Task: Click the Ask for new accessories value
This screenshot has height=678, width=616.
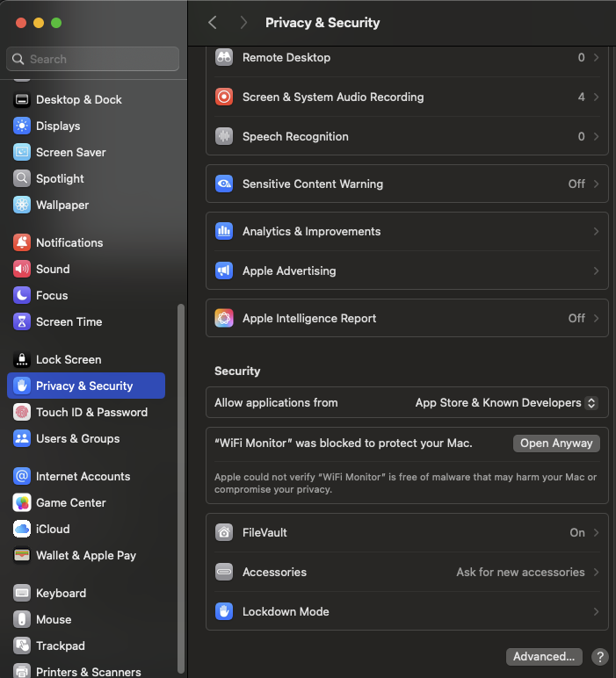Action: pos(520,572)
